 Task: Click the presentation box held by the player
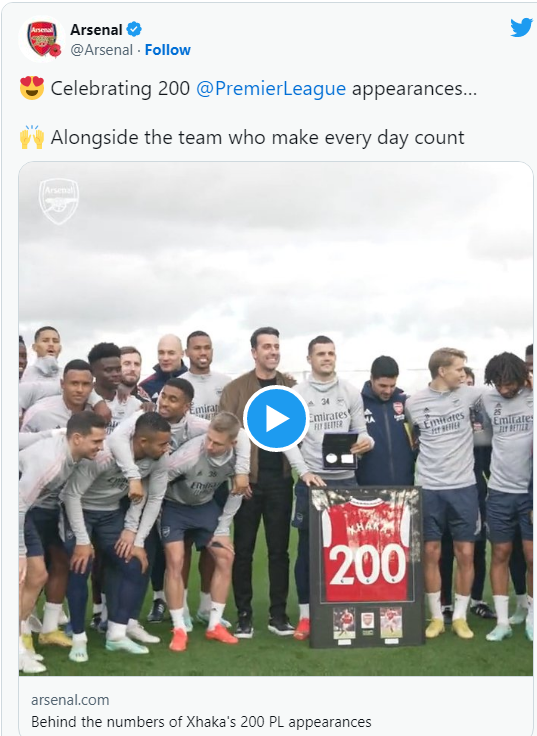click(x=340, y=451)
